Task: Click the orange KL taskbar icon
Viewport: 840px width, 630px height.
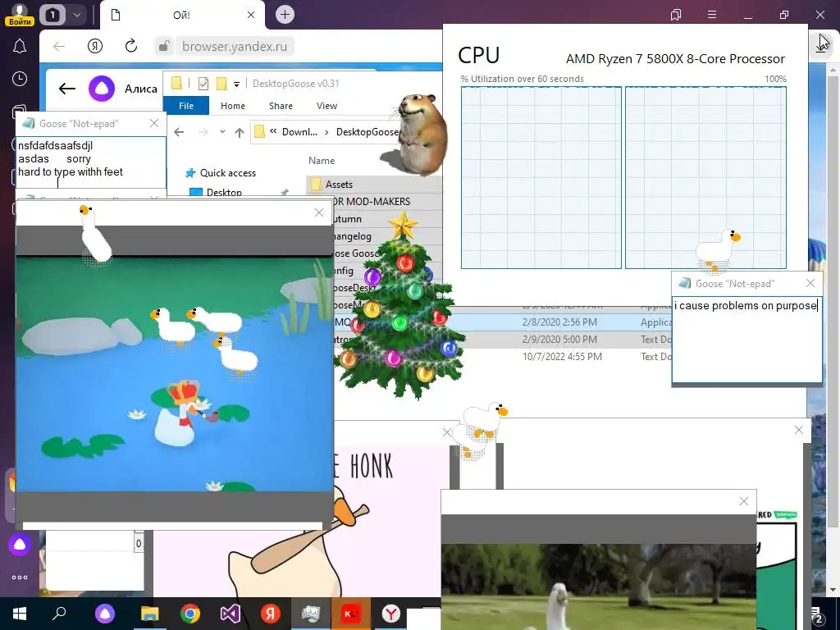Action: [x=351, y=614]
